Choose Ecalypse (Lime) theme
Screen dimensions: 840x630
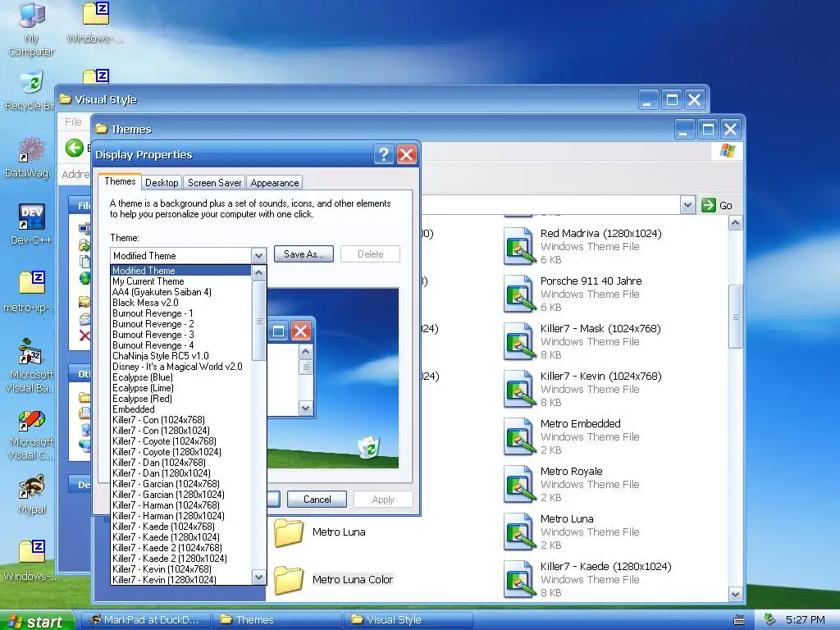point(181,388)
